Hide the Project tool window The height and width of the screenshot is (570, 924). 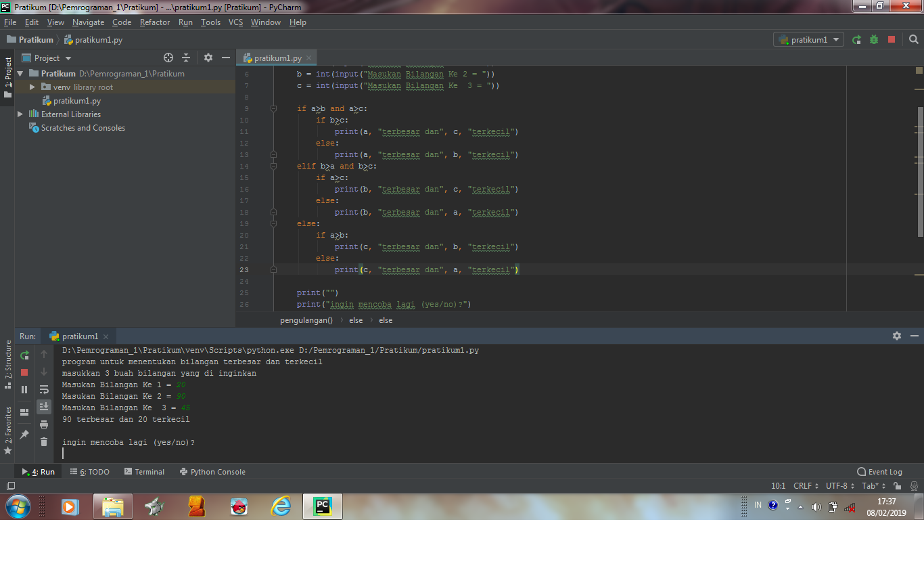coord(226,58)
